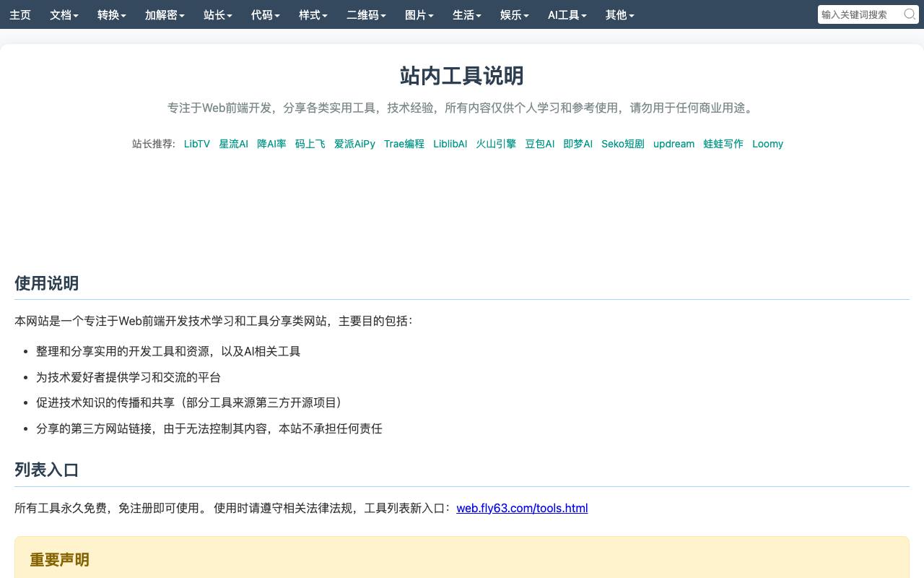
Task: Open the 生活 dropdown menu
Action: point(467,14)
